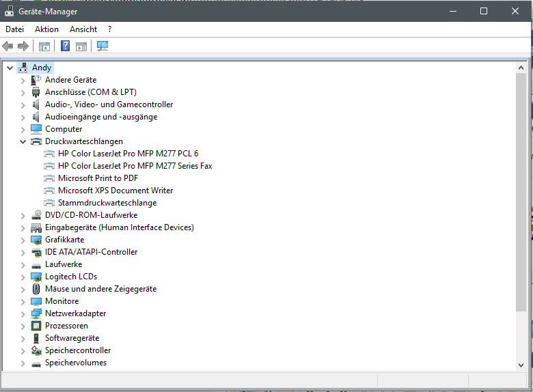Expand the DVD/CD-ROM-Laufwerke node
The width and height of the screenshot is (533, 392).
pos(23,216)
